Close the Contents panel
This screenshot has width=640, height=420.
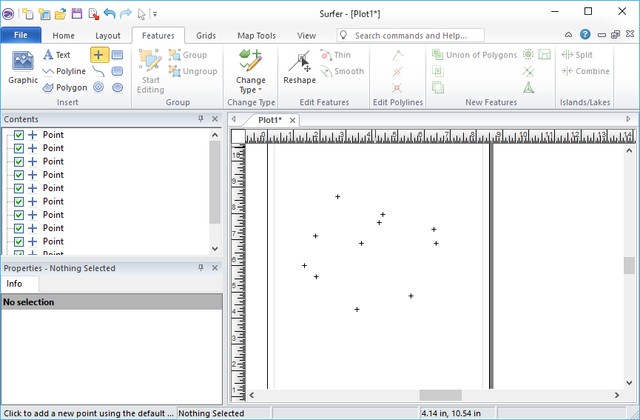click(x=215, y=119)
